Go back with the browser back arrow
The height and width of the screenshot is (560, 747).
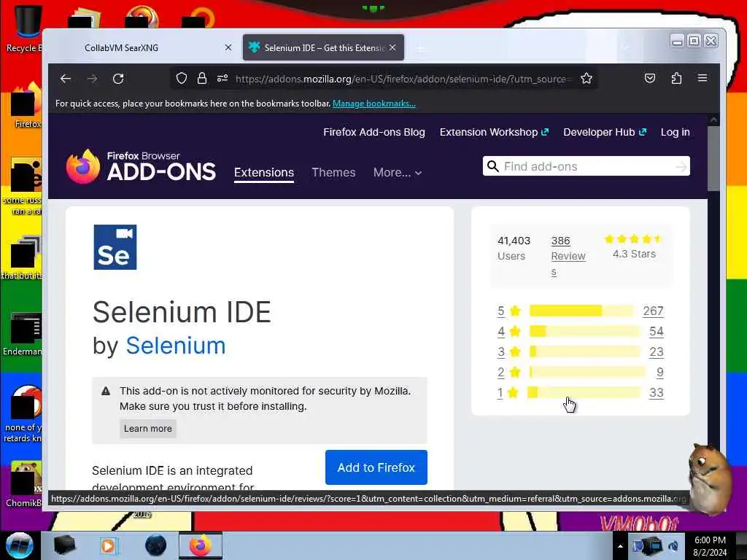[66, 79]
